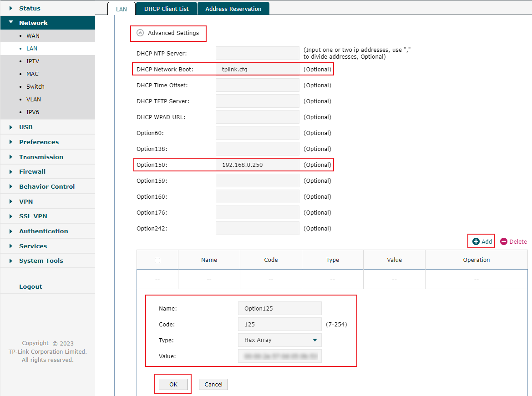The height and width of the screenshot is (396, 532).
Task: Open the Address Reservation tab
Action: tap(233, 8)
